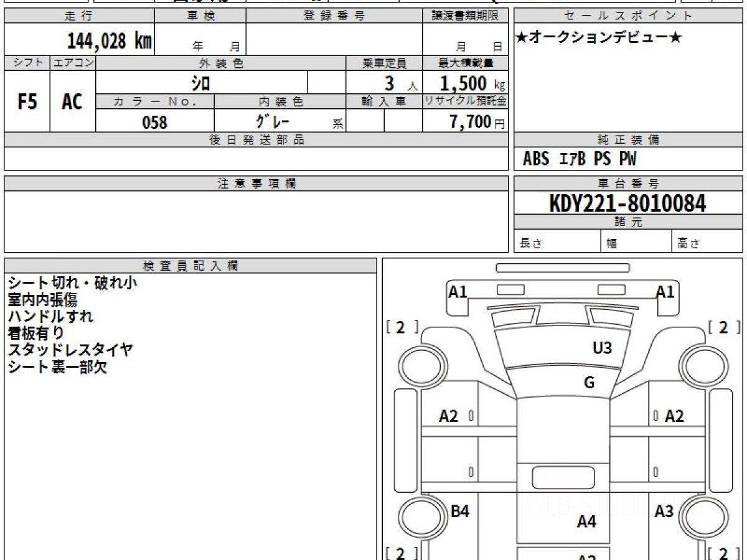The height and width of the screenshot is (560, 747).
Task: Click the color number 058
Action: point(155,122)
